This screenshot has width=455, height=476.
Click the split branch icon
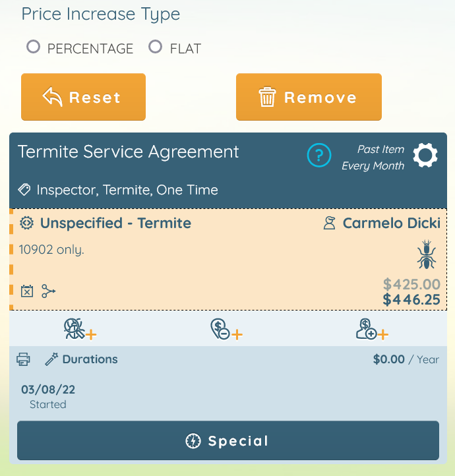pyautogui.click(x=49, y=291)
